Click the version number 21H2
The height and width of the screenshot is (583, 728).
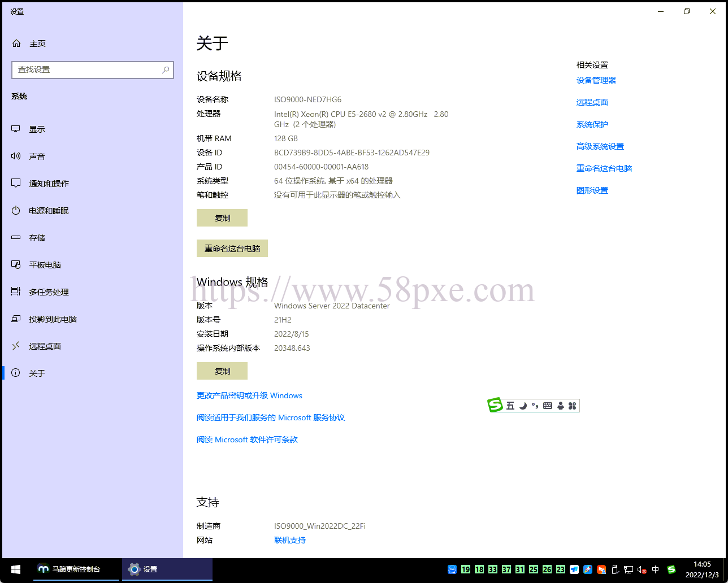283,320
